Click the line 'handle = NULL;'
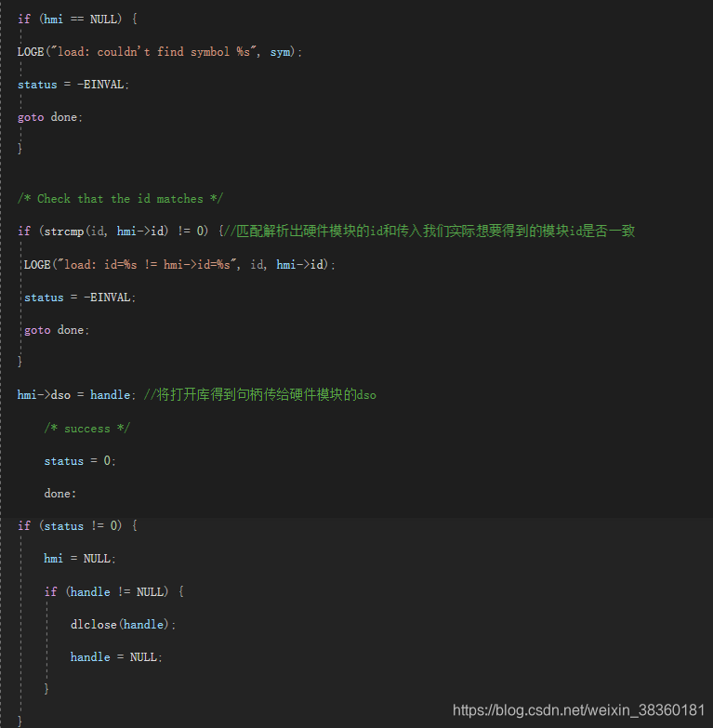 coord(116,657)
